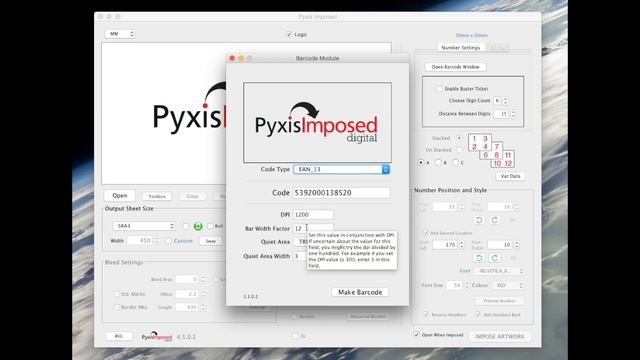
Task: Click teal rotate clockwise icon under second location
Action: pyautogui.click(x=494, y=258)
